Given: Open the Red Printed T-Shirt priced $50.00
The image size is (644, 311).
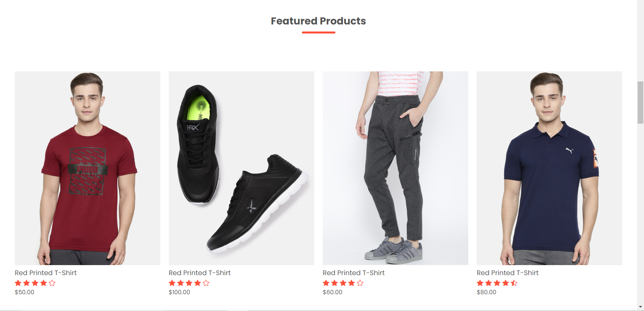Looking at the screenshot, I should 45,273.
